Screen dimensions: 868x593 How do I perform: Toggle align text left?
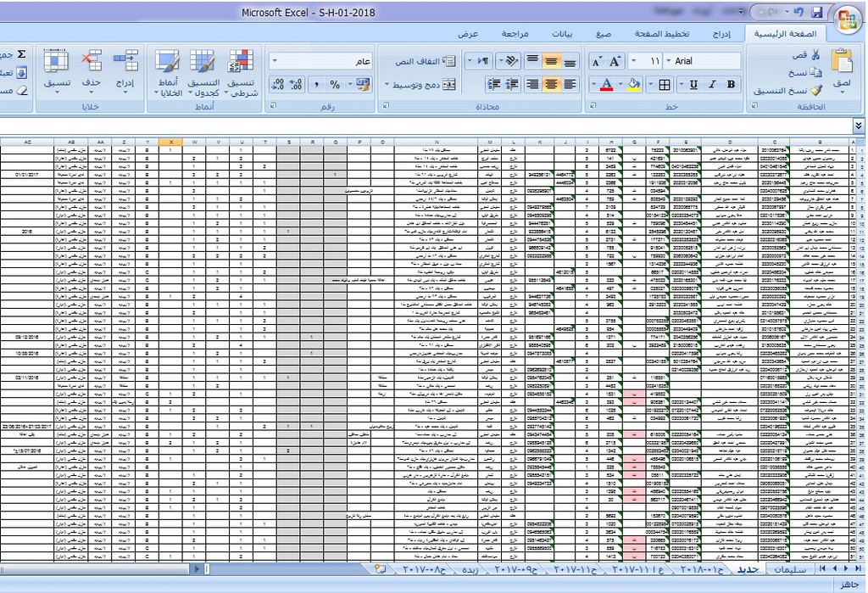[x=570, y=84]
